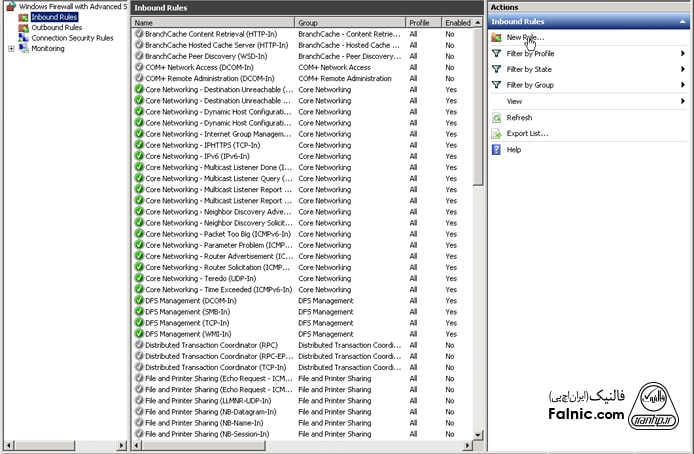Sort rules by the Name column header

click(x=212, y=22)
